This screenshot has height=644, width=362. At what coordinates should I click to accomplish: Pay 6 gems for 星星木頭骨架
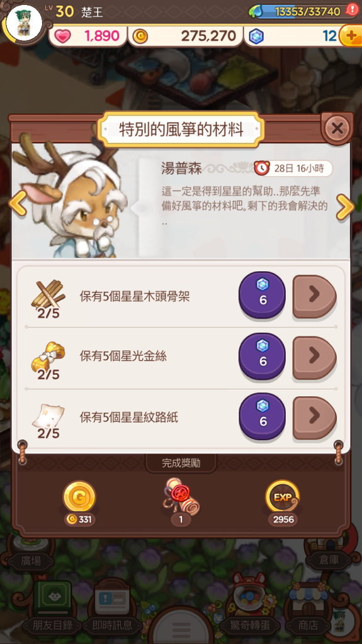click(263, 295)
